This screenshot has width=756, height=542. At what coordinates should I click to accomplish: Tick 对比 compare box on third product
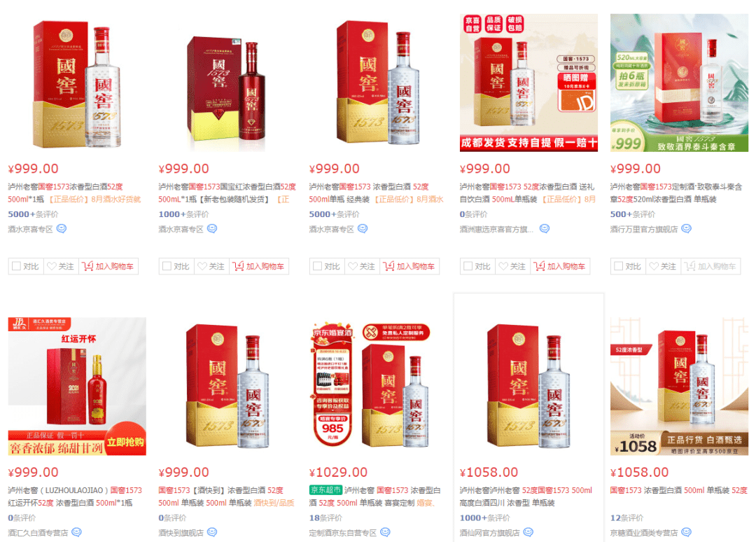click(317, 266)
